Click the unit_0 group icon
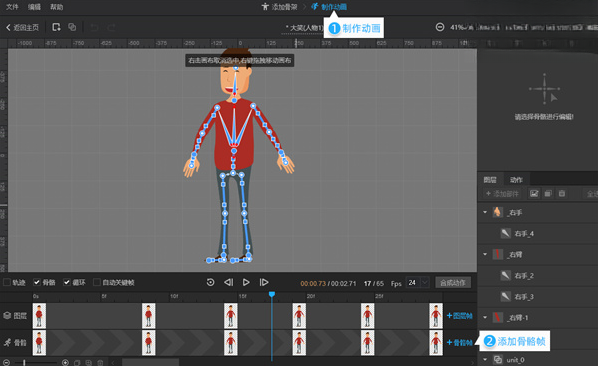598x366 pixels. tap(497, 359)
